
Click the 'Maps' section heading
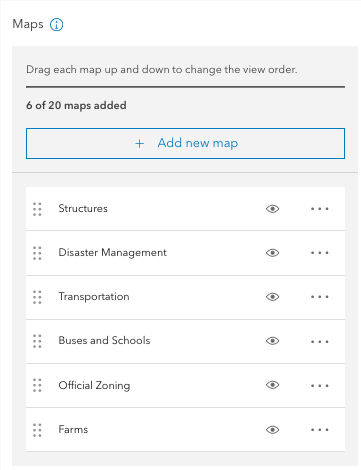click(28, 24)
